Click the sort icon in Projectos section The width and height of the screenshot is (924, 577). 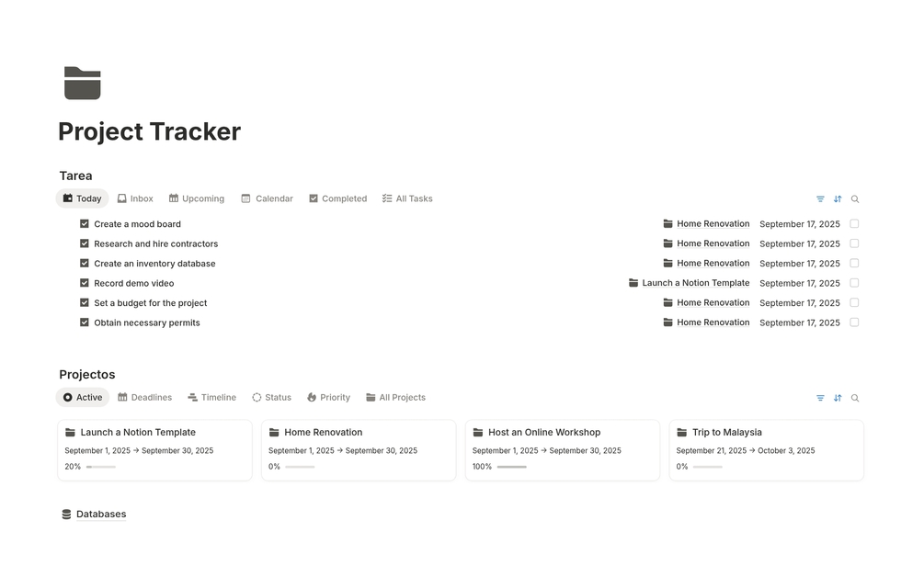tap(838, 399)
